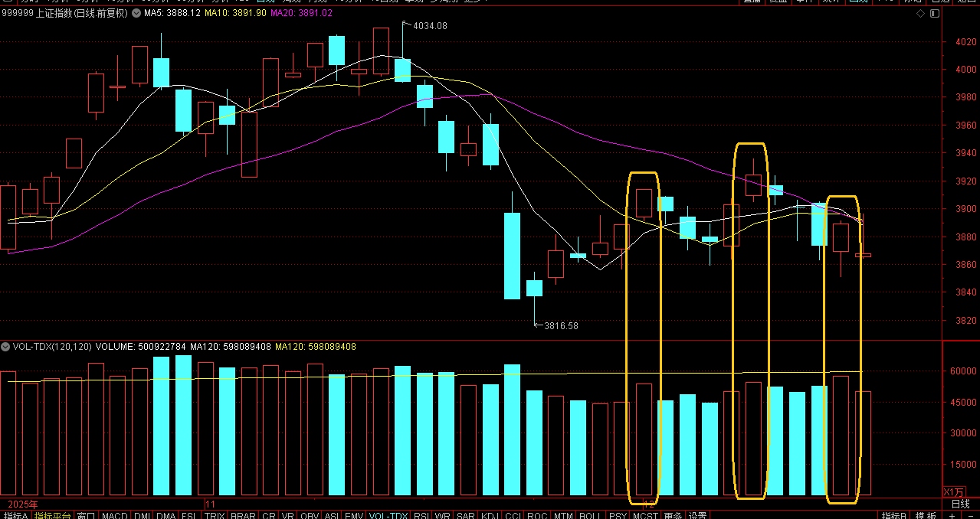This screenshot has width=980, height=519.
Task: Click the X1万 volume unit label
Action: coord(954,491)
